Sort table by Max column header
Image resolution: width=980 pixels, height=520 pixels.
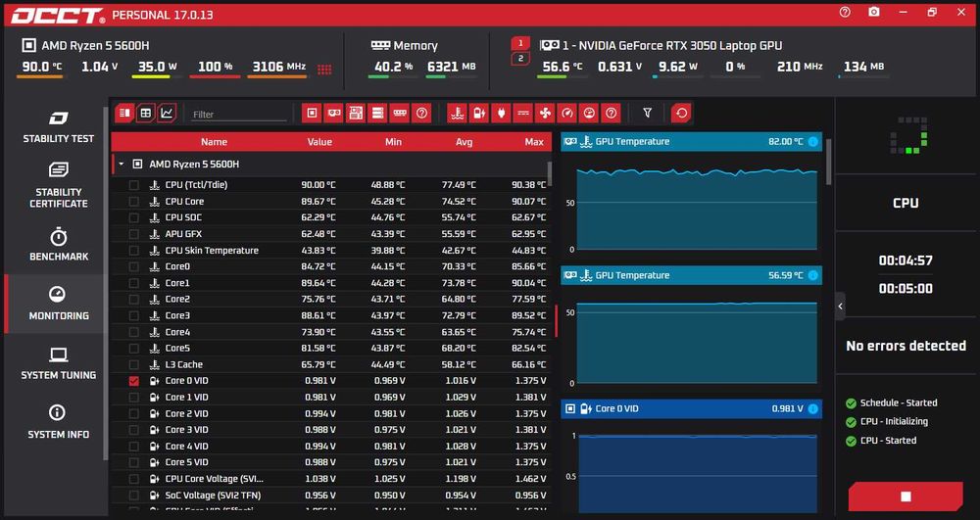pos(534,142)
